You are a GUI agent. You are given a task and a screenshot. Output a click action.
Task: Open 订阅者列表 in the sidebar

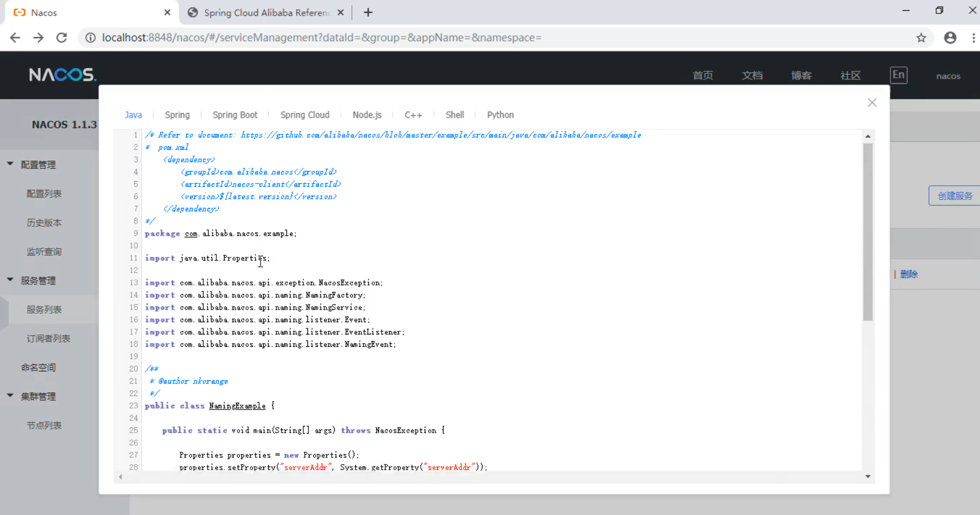point(48,339)
